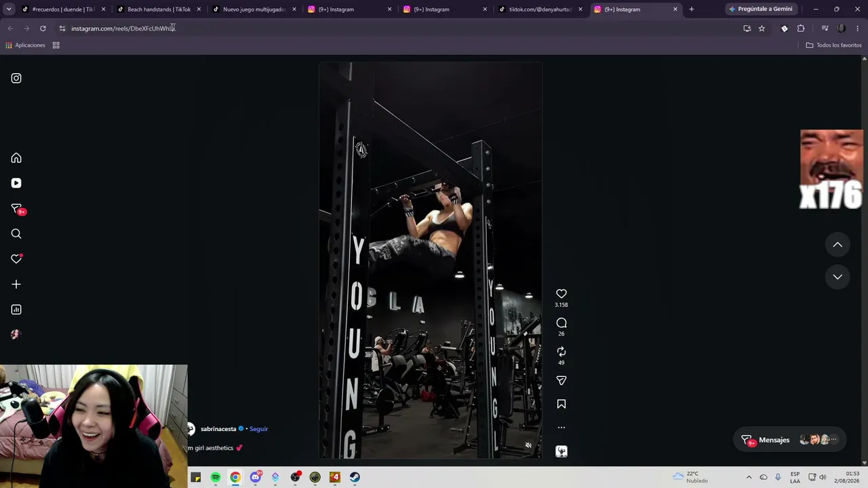Follow sabrinacesta via the Seguir link
Image resolution: width=868 pixels, height=488 pixels.
pyautogui.click(x=258, y=429)
